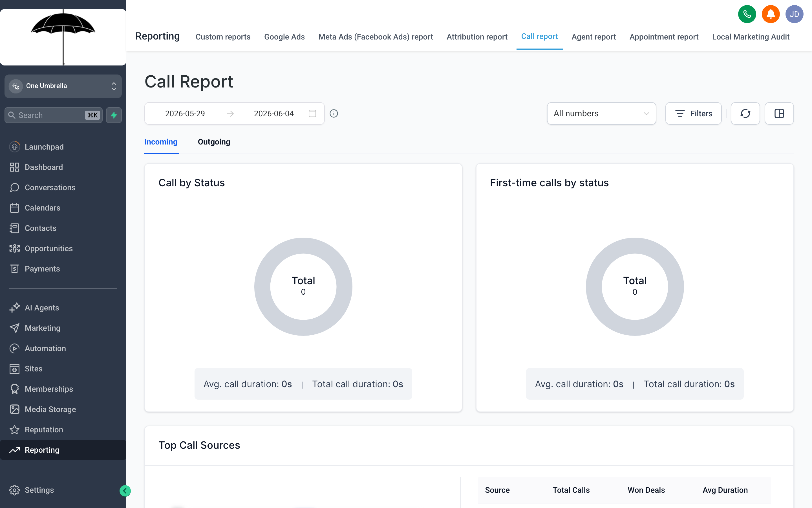This screenshot has width=812, height=508.
Task: Open the orange notifications bell
Action: (x=770, y=14)
